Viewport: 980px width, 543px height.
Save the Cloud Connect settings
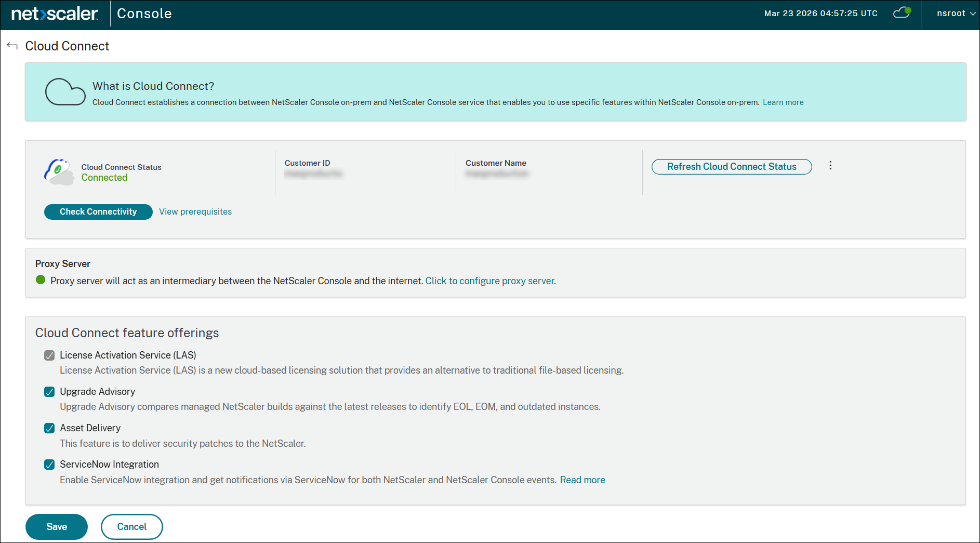(x=57, y=527)
